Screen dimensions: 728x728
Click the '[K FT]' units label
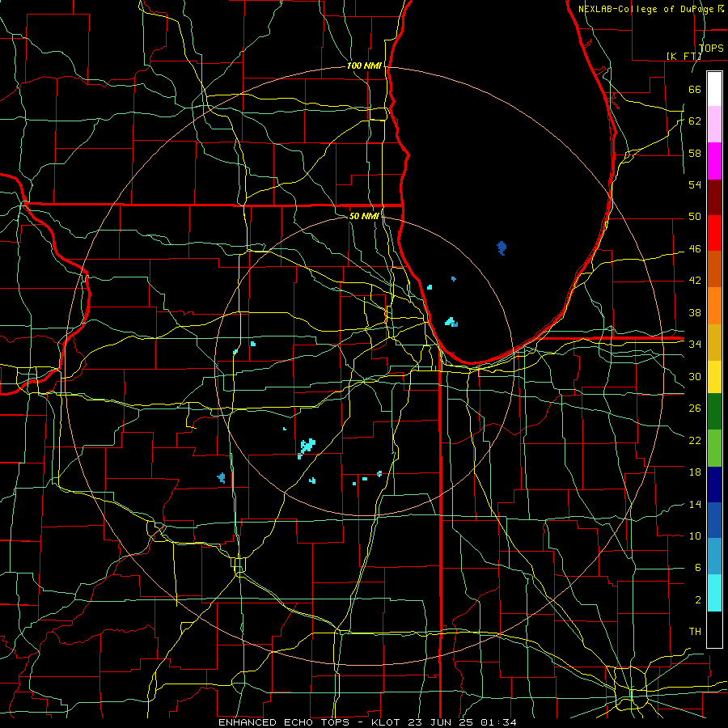click(684, 56)
